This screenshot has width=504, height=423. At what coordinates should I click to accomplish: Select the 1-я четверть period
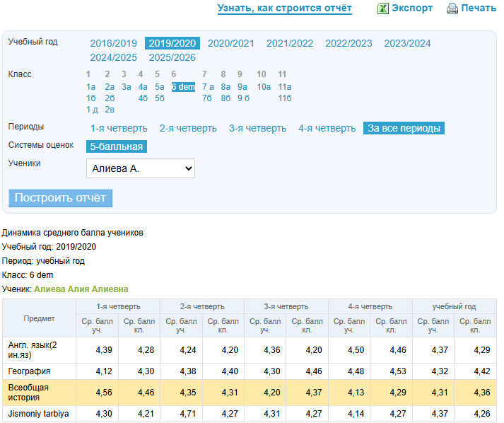[119, 128]
